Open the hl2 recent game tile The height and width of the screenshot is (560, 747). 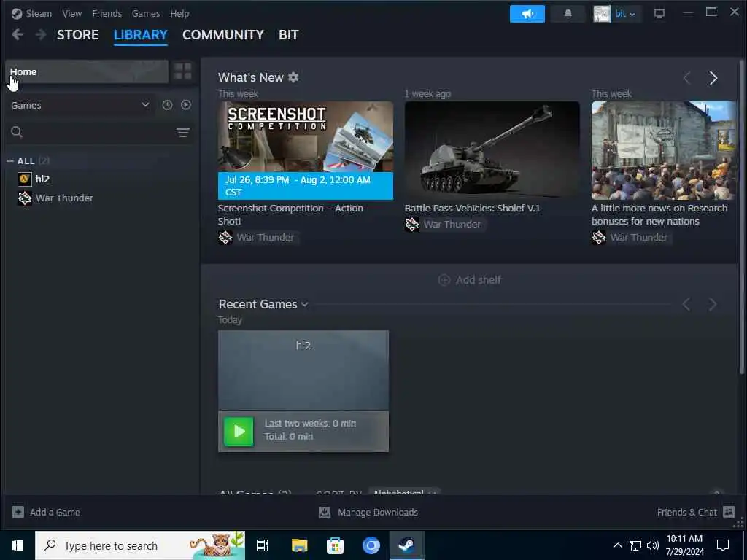pos(303,370)
